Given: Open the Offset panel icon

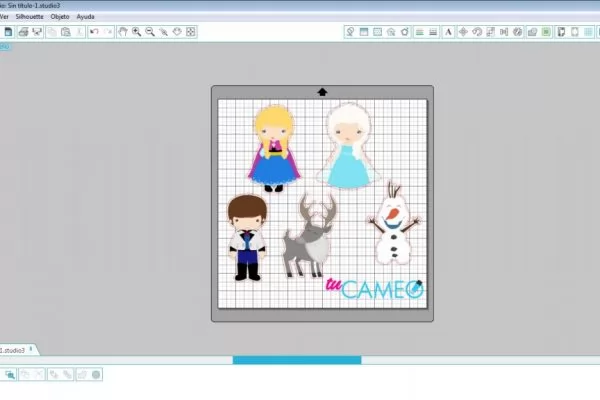Looking at the screenshot, I should pos(532,32).
